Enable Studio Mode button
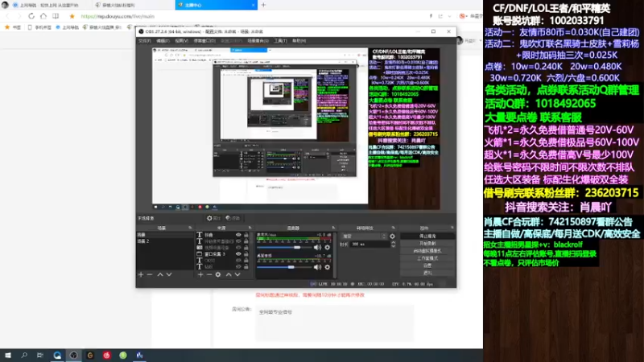Screen dimensions: 644x362 [x=427, y=258]
